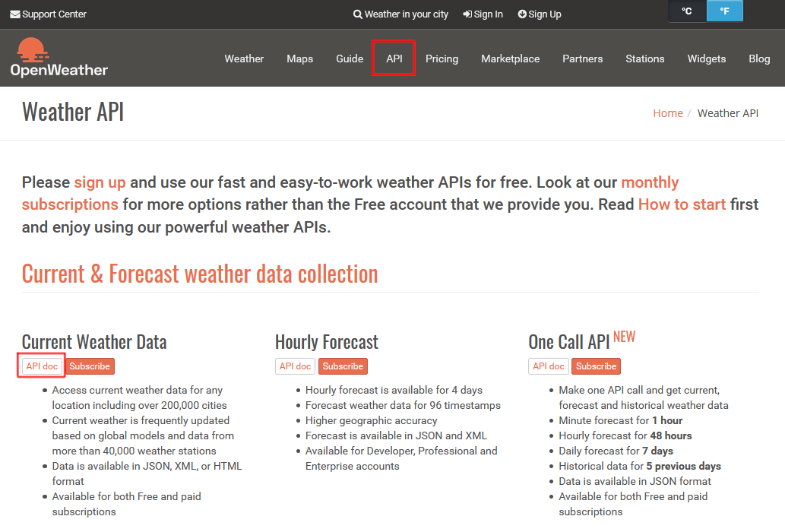The width and height of the screenshot is (785, 532).
Task: Follow the 'How to start' link
Action: [682, 204]
